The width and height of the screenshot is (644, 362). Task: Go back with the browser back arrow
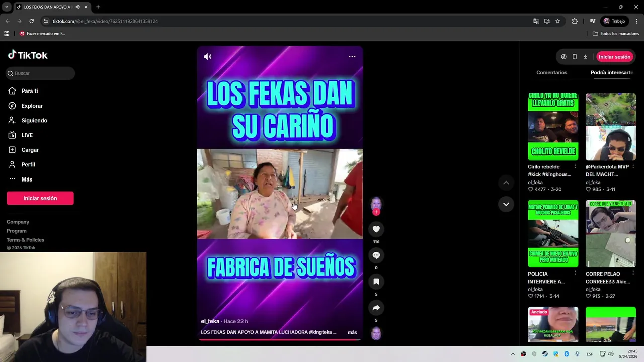coord(7,21)
